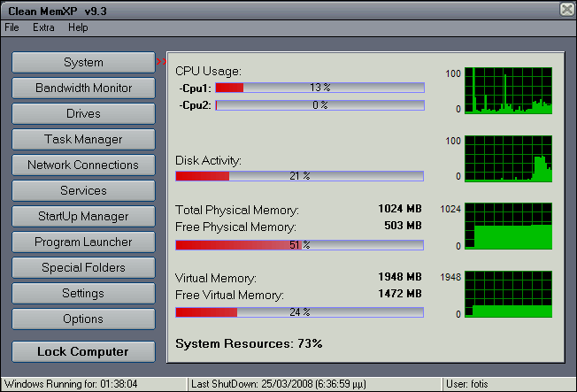Click the virtual memory bar at 24 %
Screen dimensions: 577x392
point(299,312)
